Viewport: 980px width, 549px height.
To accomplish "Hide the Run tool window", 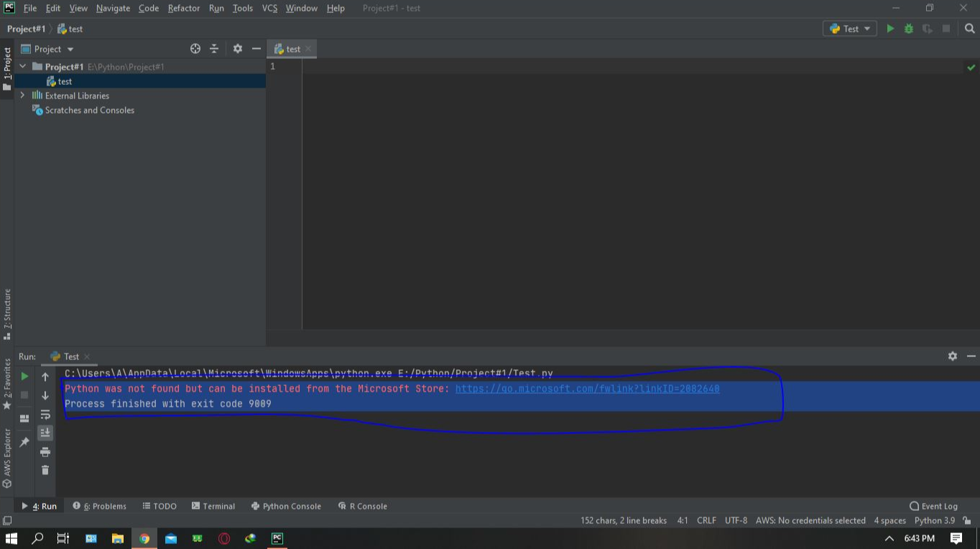I will pyautogui.click(x=971, y=356).
